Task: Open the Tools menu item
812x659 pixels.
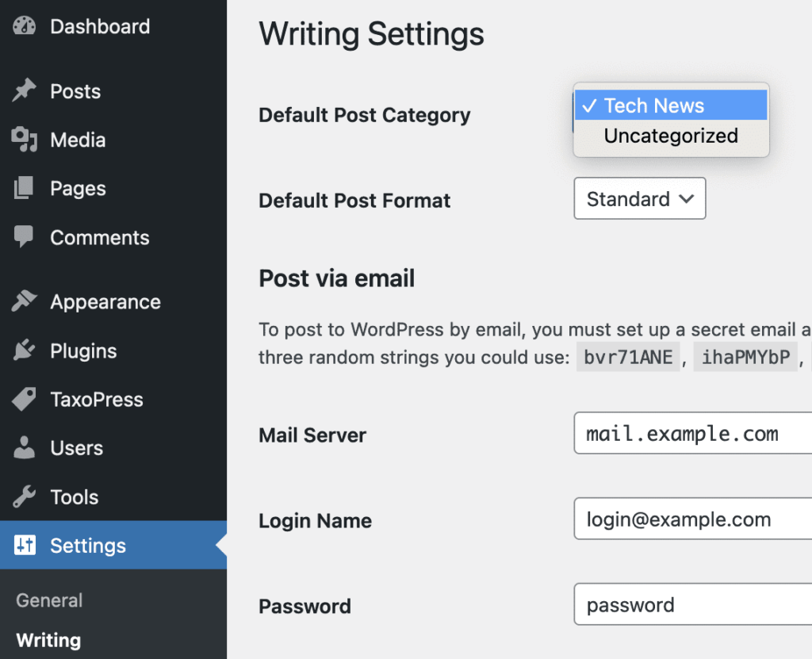Action: (113, 497)
